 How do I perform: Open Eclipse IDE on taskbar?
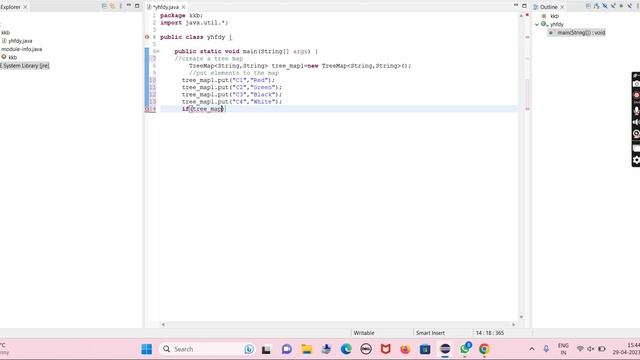pos(445,349)
